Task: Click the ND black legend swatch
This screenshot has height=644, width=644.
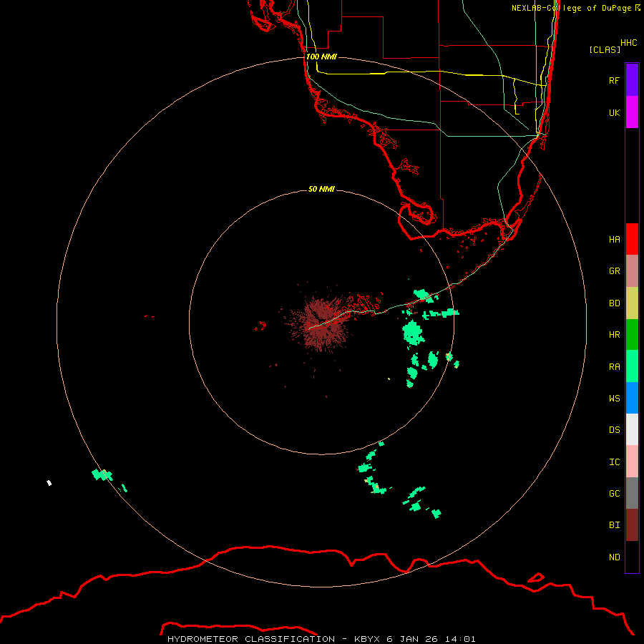Action: tap(632, 557)
